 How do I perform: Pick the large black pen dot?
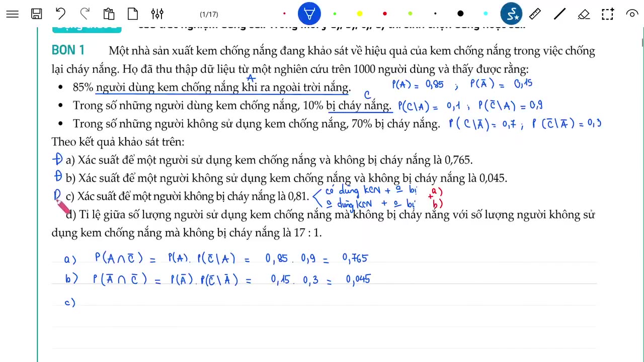(x=460, y=14)
